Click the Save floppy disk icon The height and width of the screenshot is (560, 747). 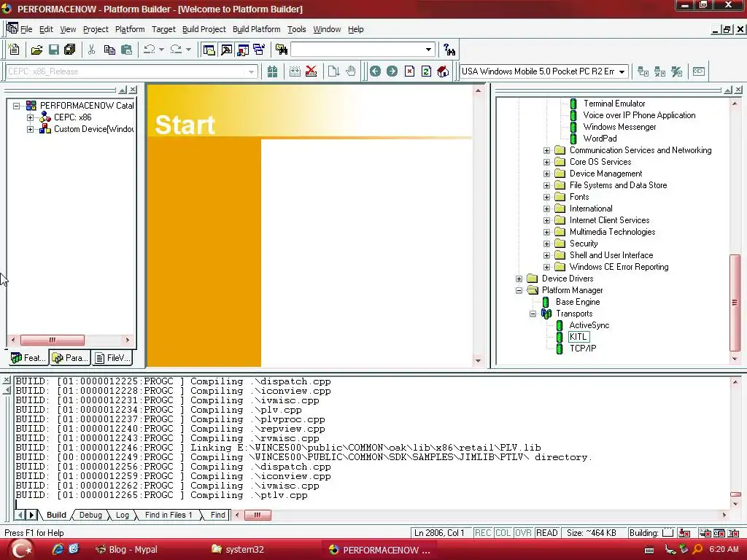point(54,50)
